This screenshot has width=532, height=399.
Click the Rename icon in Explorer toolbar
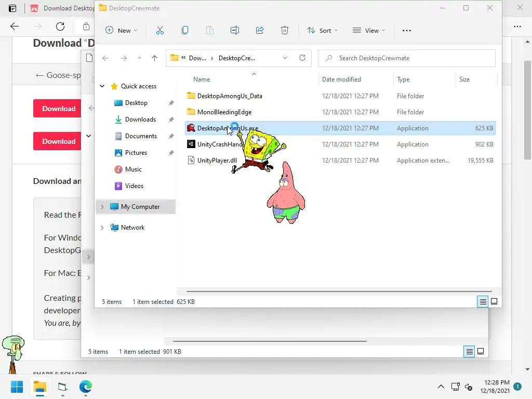(235, 31)
